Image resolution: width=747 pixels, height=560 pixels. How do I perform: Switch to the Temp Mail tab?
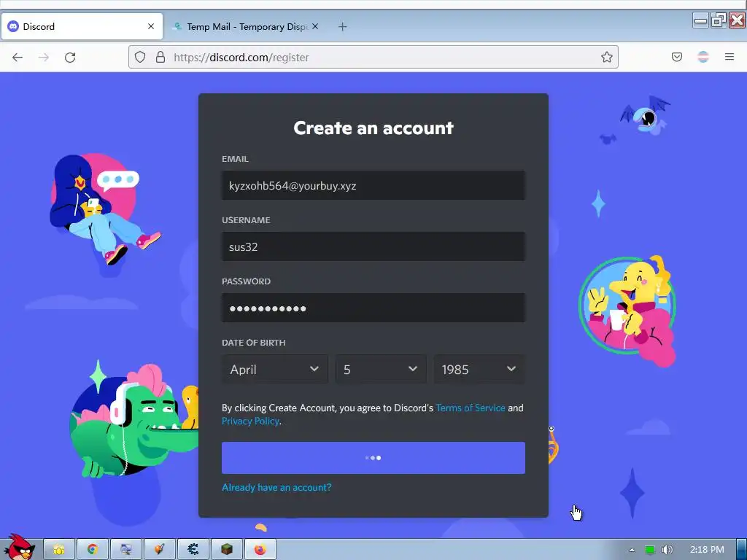[247, 27]
